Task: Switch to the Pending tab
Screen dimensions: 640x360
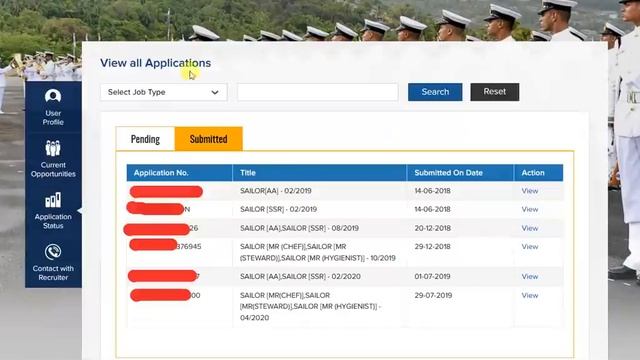Action: tap(145, 139)
